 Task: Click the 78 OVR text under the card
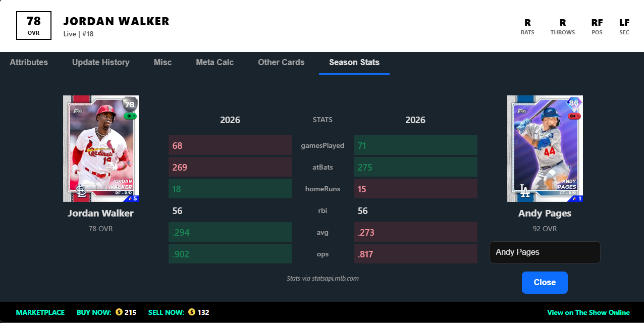pyautogui.click(x=101, y=229)
